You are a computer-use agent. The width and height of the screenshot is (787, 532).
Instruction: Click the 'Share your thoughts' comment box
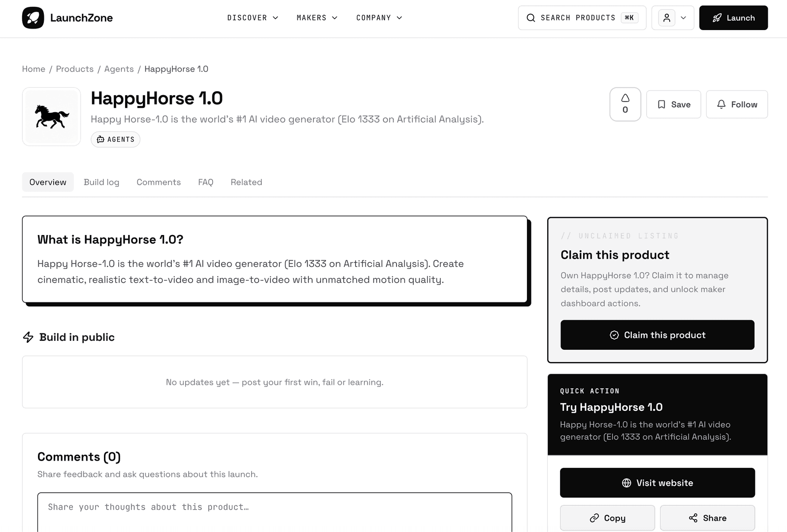(x=275, y=512)
